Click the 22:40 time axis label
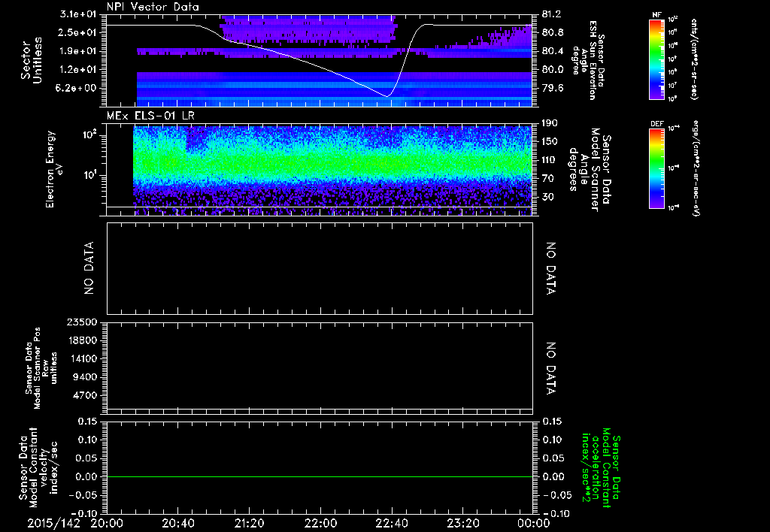Viewport: 770px width, 532px height. tap(392, 522)
